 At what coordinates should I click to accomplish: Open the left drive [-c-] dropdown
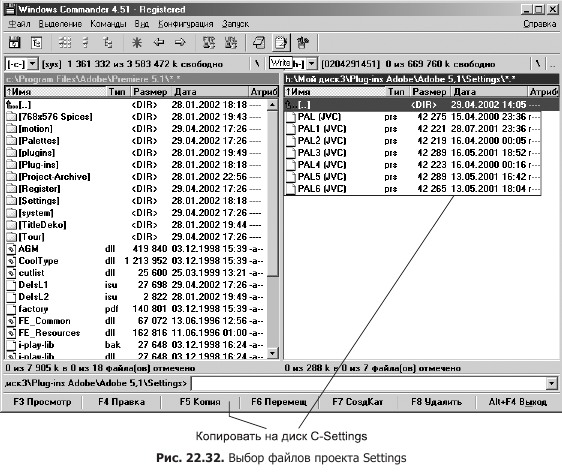pyautogui.click(x=33, y=64)
